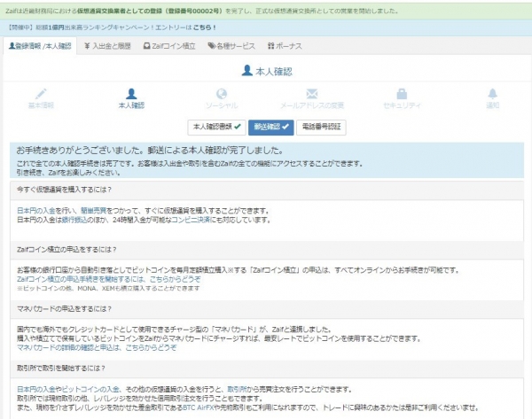The width and height of the screenshot is (532, 419).
Task: Open the ソーシャル globe icon
Action: 222,94
